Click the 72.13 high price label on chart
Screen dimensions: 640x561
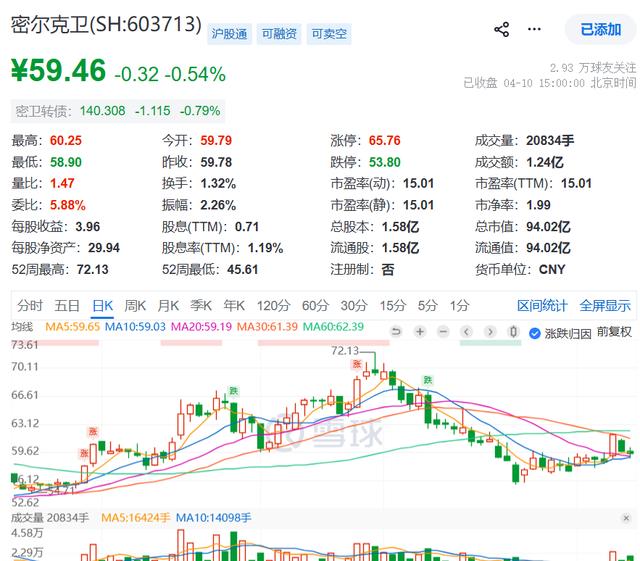pos(345,351)
